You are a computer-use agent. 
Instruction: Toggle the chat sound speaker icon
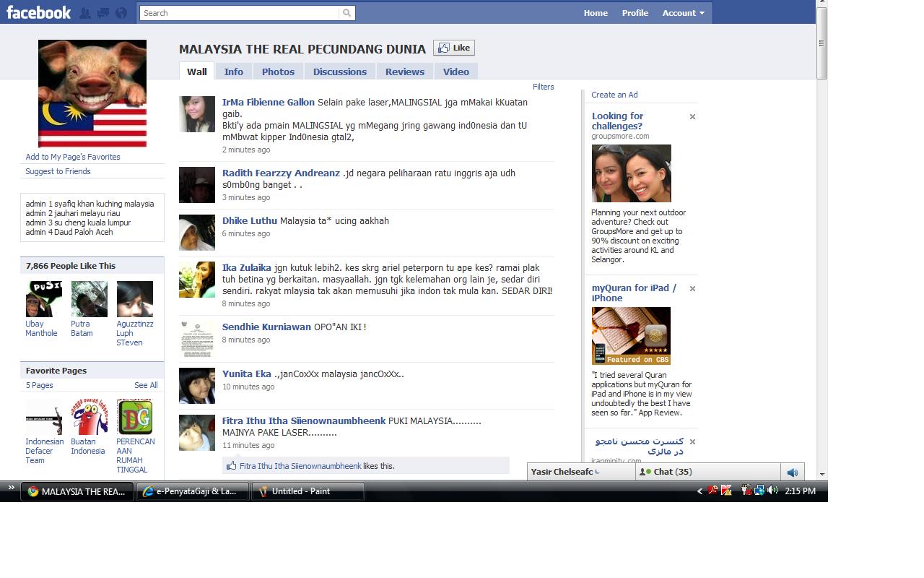click(x=793, y=472)
